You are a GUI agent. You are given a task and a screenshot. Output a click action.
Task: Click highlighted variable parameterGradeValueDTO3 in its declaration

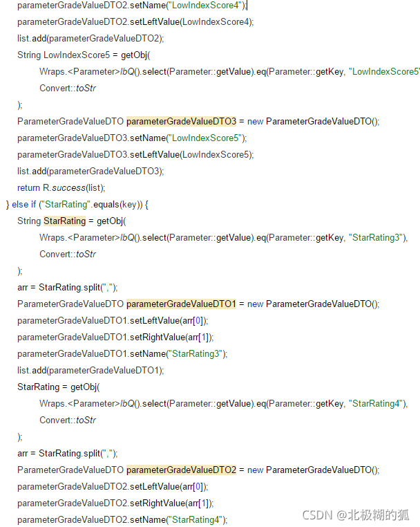(x=181, y=121)
